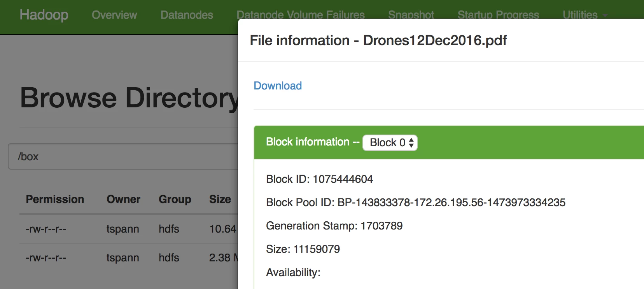
Task: Click the Block ID 1075444604 line
Action: [x=319, y=179]
